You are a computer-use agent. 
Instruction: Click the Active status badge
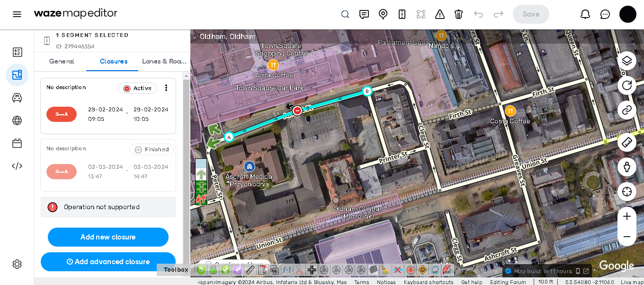click(137, 88)
